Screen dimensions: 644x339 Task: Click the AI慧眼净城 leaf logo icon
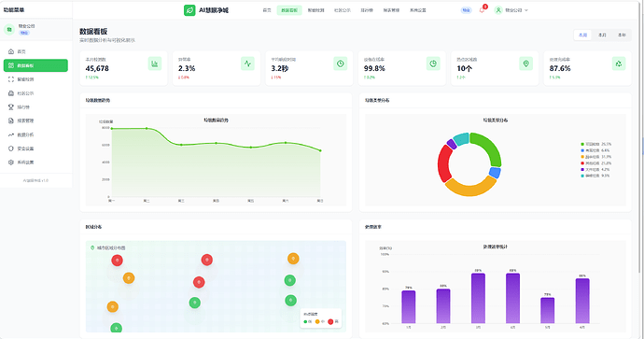(189, 10)
